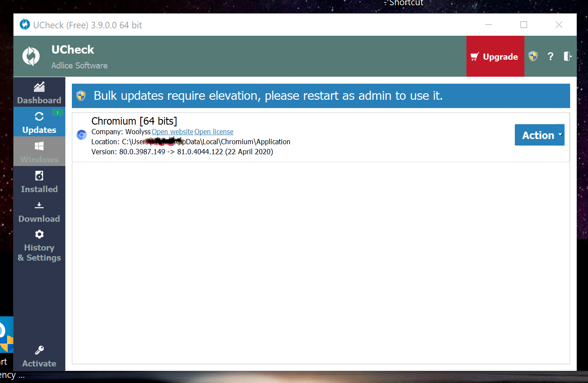Click the UCheck icon in the title bar
The width and height of the screenshot is (588, 383).
(x=25, y=25)
